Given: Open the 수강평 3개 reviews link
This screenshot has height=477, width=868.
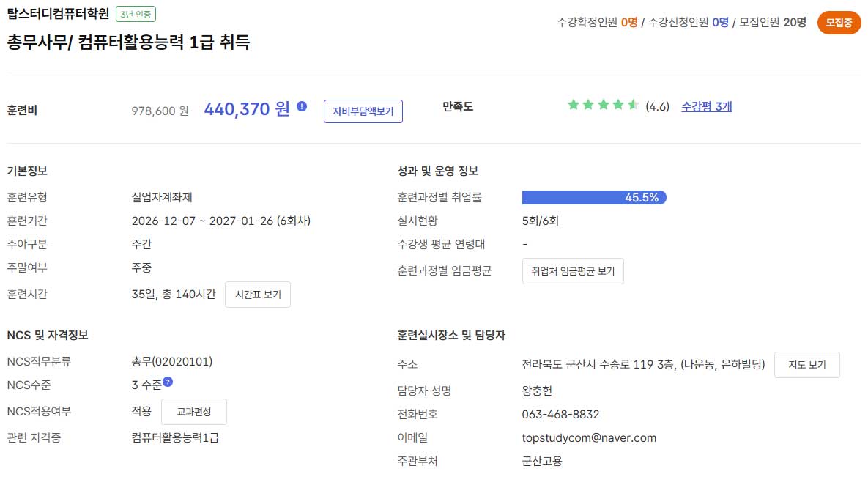Looking at the screenshot, I should click(x=706, y=106).
